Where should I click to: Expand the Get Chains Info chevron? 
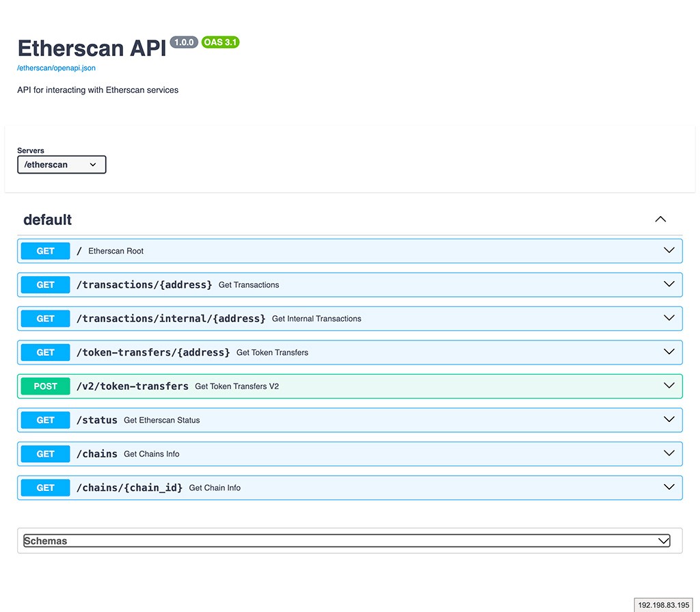click(669, 453)
